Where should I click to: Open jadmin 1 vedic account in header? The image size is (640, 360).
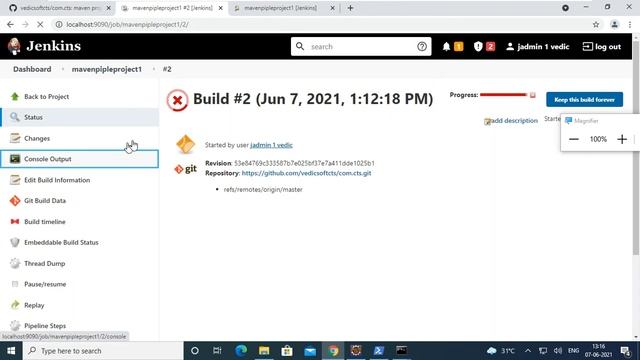tap(538, 47)
